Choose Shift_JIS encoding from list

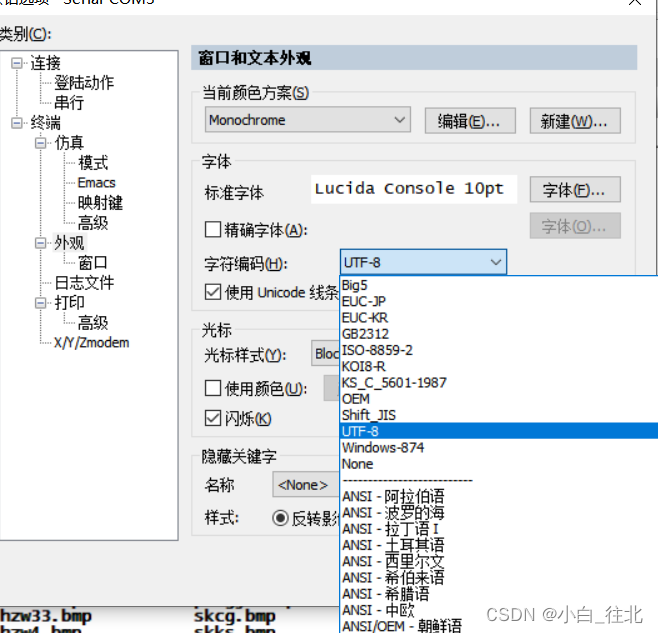click(x=499, y=416)
